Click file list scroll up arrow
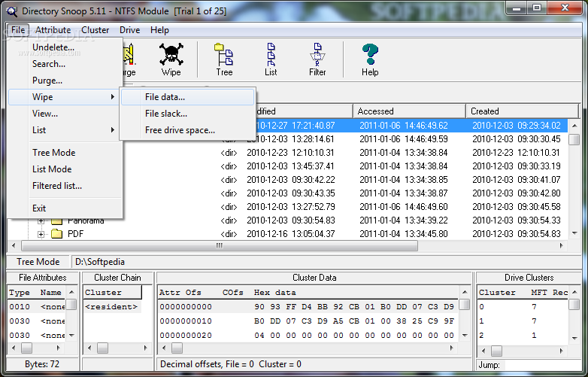 574,126
